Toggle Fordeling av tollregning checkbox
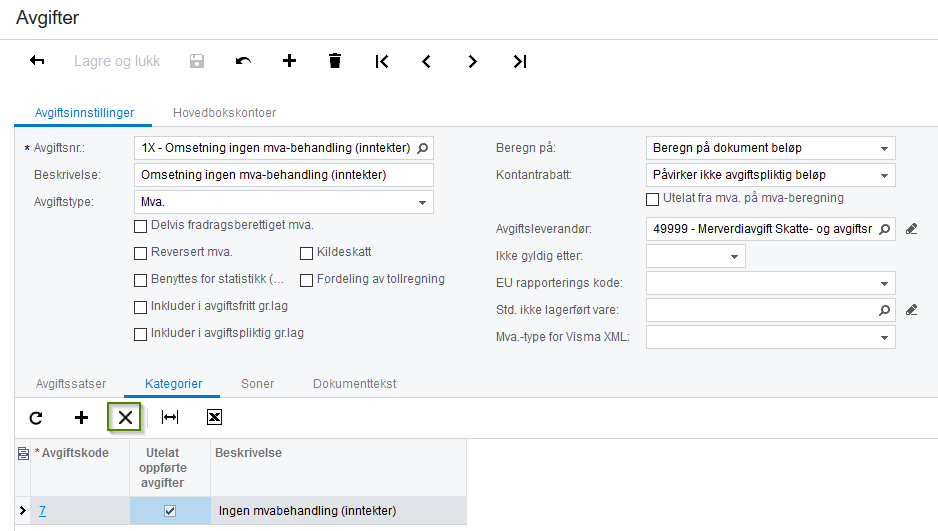The width and height of the screenshot is (938, 531). tap(306, 280)
